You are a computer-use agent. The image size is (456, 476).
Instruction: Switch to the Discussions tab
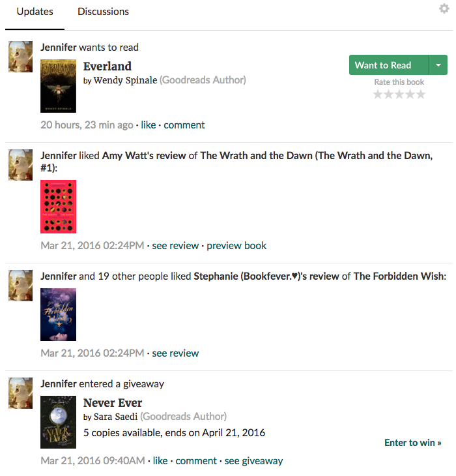tap(103, 12)
